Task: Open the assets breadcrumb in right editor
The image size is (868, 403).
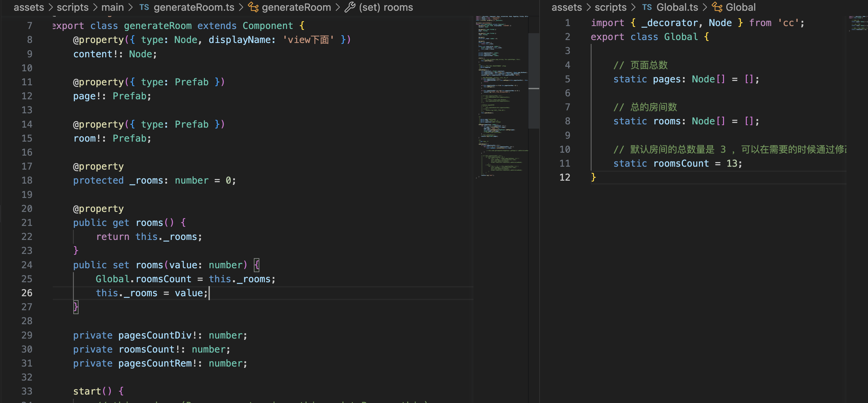Action: click(x=566, y=7)
